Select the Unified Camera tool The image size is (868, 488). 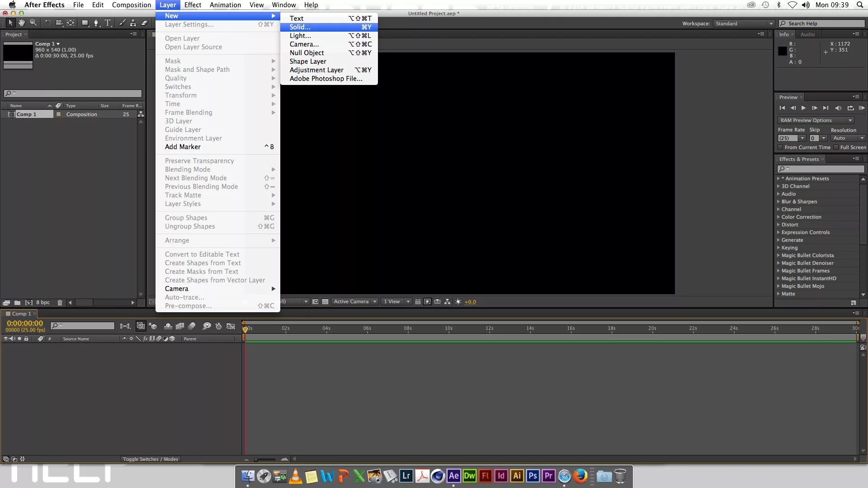click(x=59, y=23)
